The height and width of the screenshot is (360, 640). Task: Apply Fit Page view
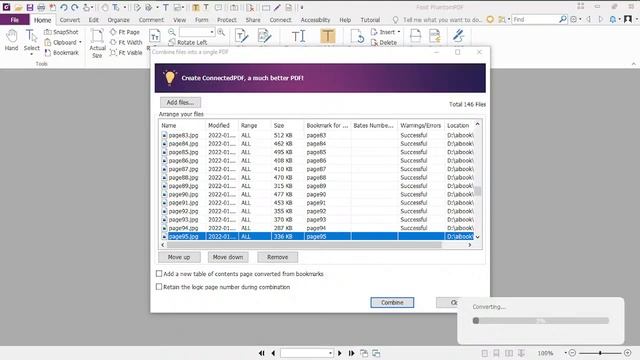[125, 32]
